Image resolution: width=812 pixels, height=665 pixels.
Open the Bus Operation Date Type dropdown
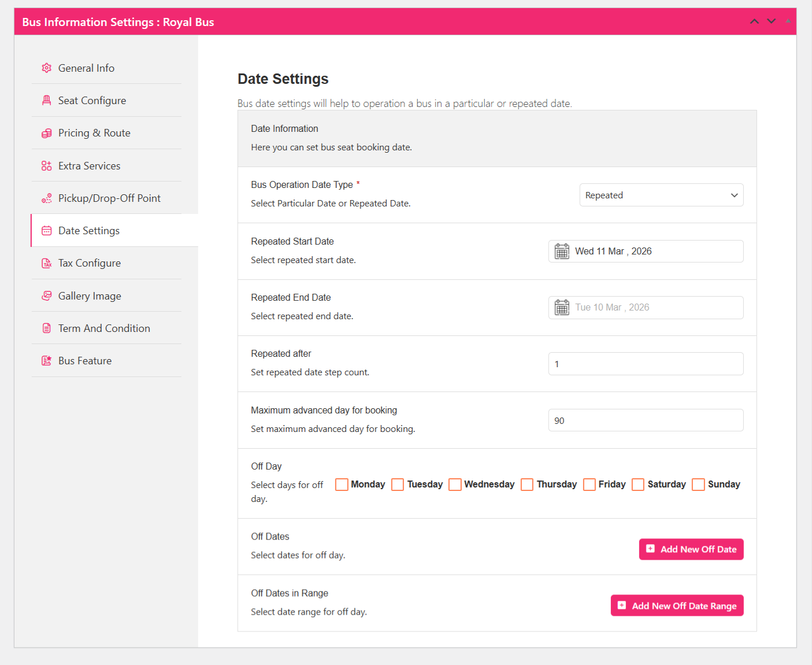661,195
